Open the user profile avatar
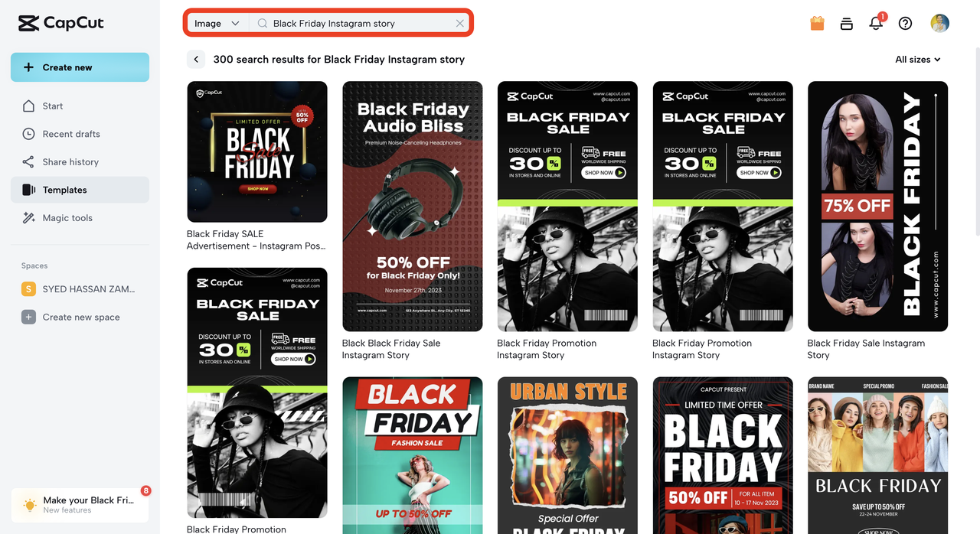Viewport: 980px width, 534px height. [939, 23]
